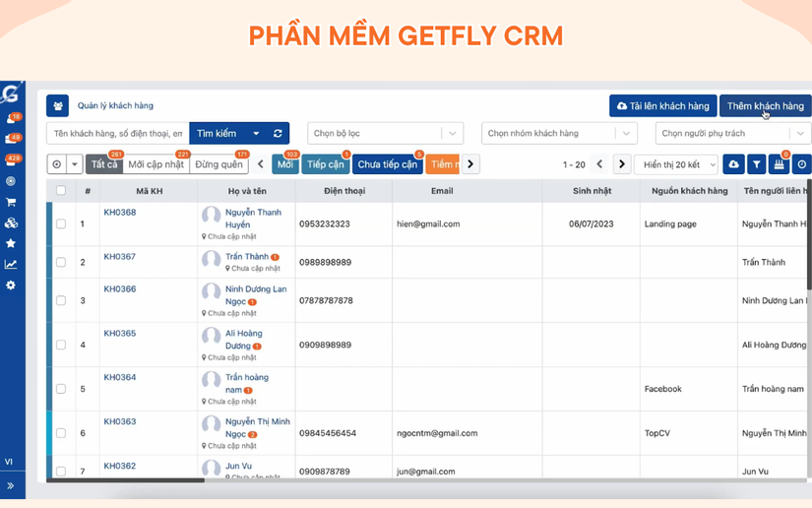Open customer code KH0363 link

pos(120,421)
